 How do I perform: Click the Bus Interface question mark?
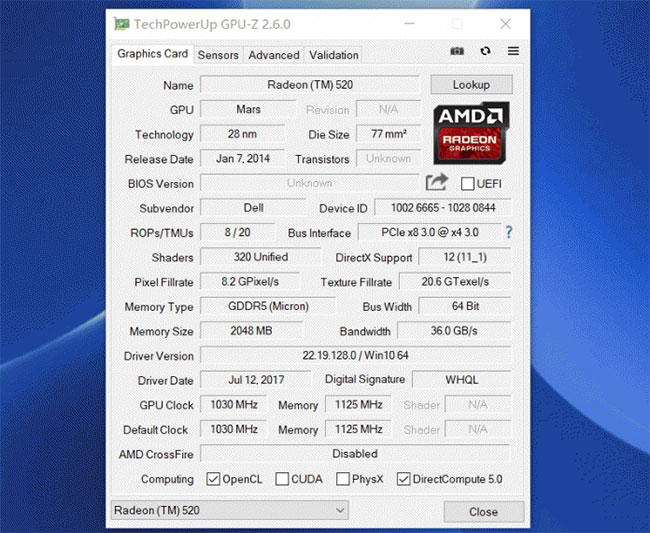click(x=509, y=232)
